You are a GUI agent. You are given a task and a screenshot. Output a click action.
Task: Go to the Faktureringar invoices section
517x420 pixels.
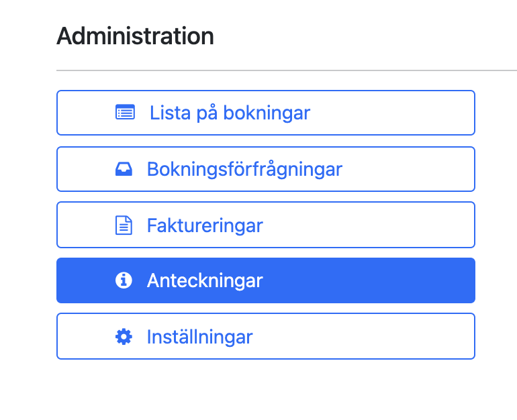pyautogui.click(x=266, y=225)
